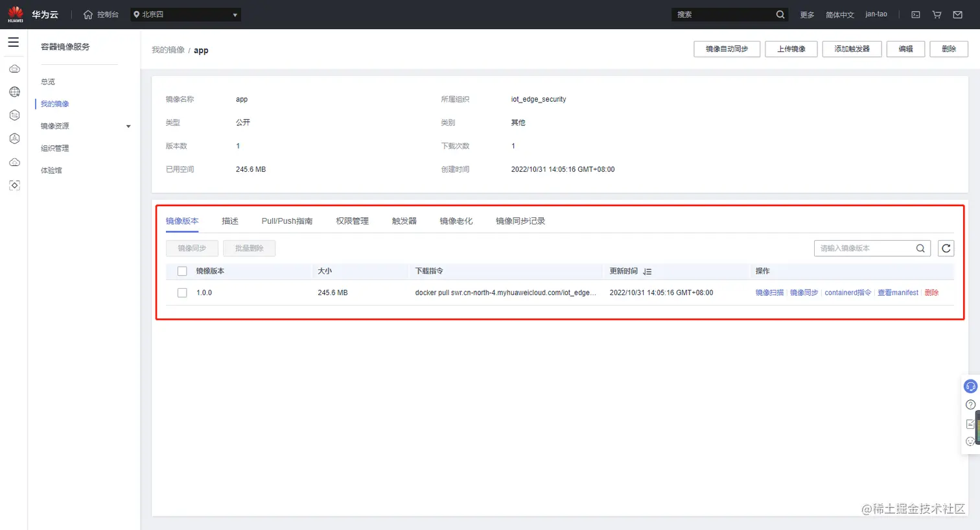Switch to the 镜像版本 tab
The width and height of the screenshot is (980, 530).
click(182, 221)
